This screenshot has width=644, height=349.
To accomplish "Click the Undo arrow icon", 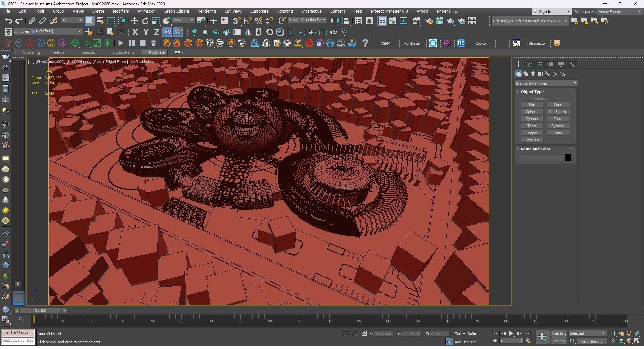I will 8,21.
